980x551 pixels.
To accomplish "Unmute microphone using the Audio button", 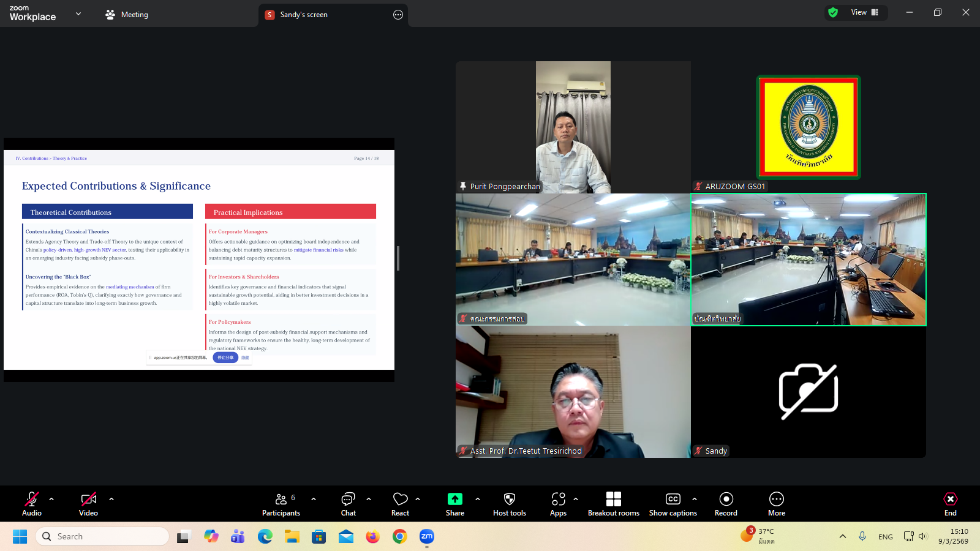I will coord(32,504).
